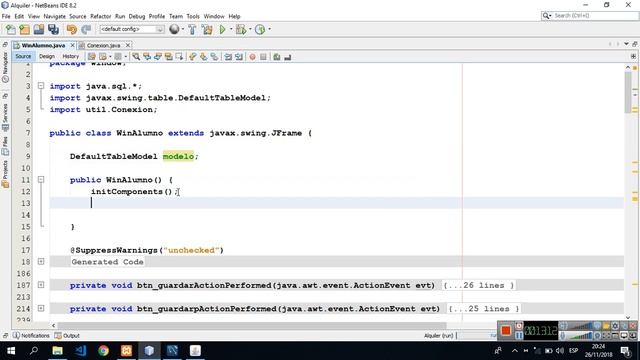Click the Find Next Occurrence icon

158,57
